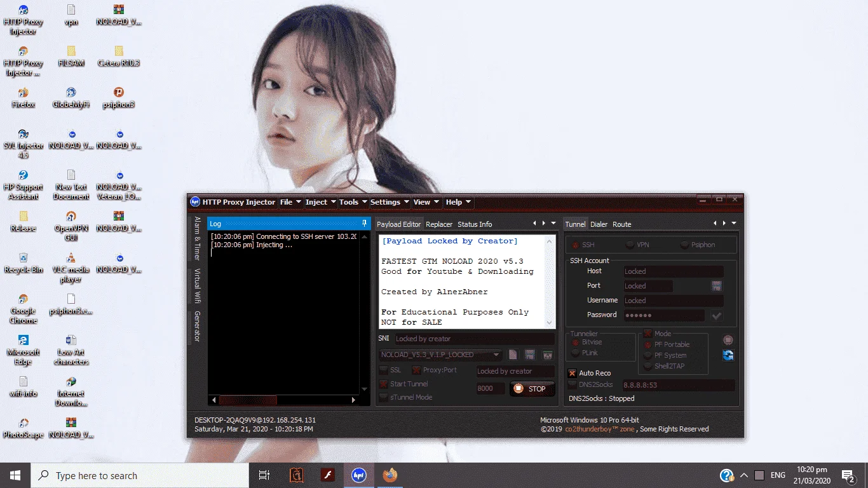This screenshot has width=868, height=488.
Task: Open the PhotoScape desktop shortcut
Action: coord(23,428)
